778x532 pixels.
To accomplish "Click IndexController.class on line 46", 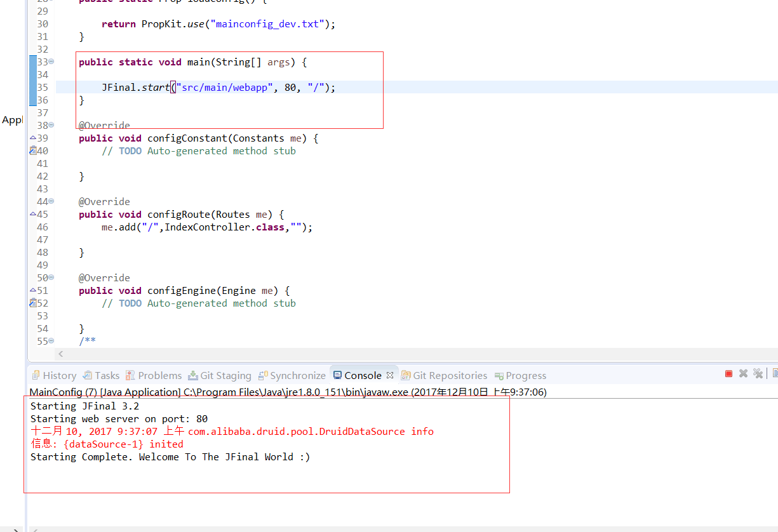I will point(225,227).
